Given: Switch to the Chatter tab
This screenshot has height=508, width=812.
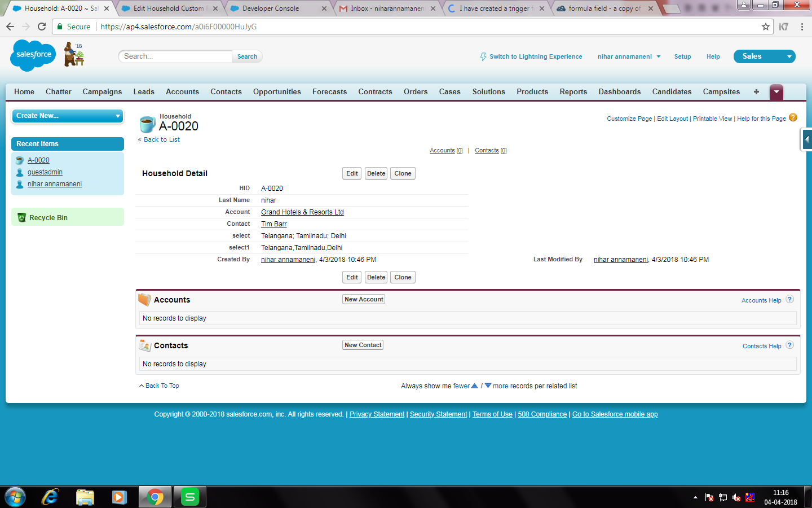Looking at the screenshot, I should click(x=59, y=91).
